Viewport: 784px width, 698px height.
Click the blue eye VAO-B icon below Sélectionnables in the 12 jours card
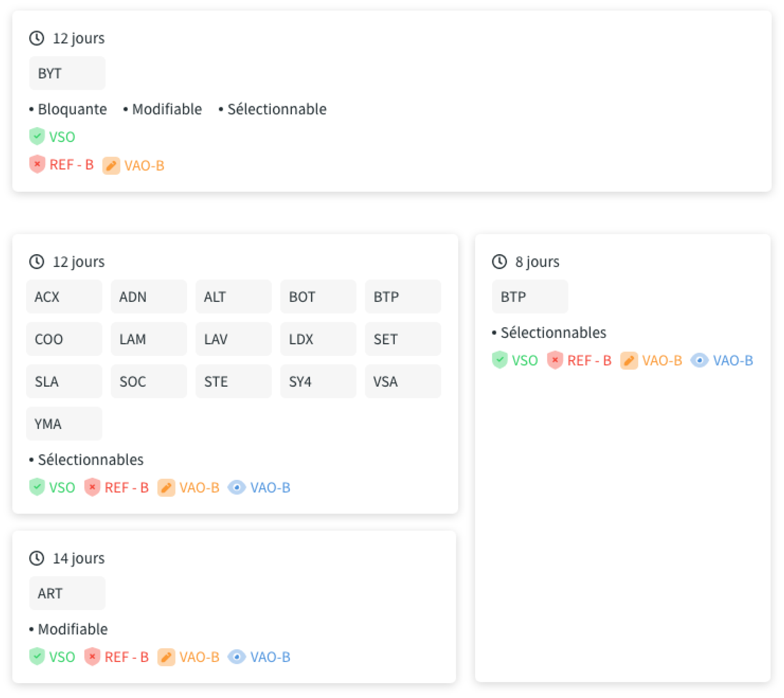(237, 487)
